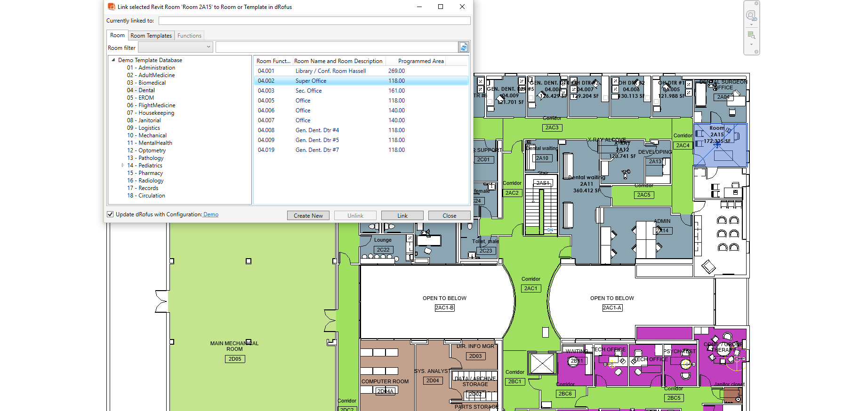Screen dimensions: 868x411
Task: Open the Room filter dropdown
Action: coord(176,47)
